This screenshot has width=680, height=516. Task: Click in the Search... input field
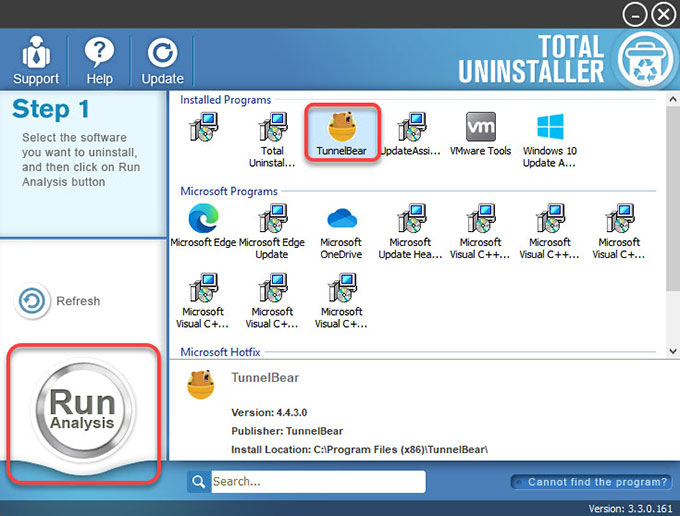click(318, 481)
